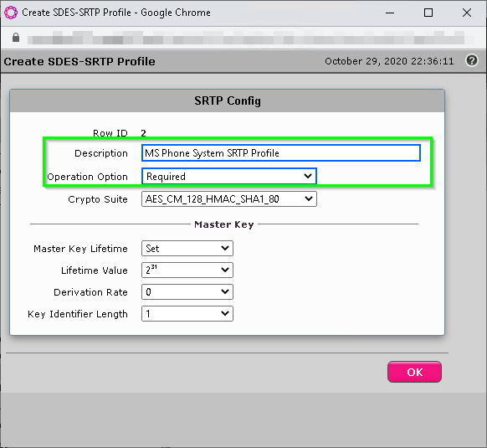This screenshot has height=448, width=487.
Task: Close the Create SDES-SRTP Profile window
Action: 467,13
